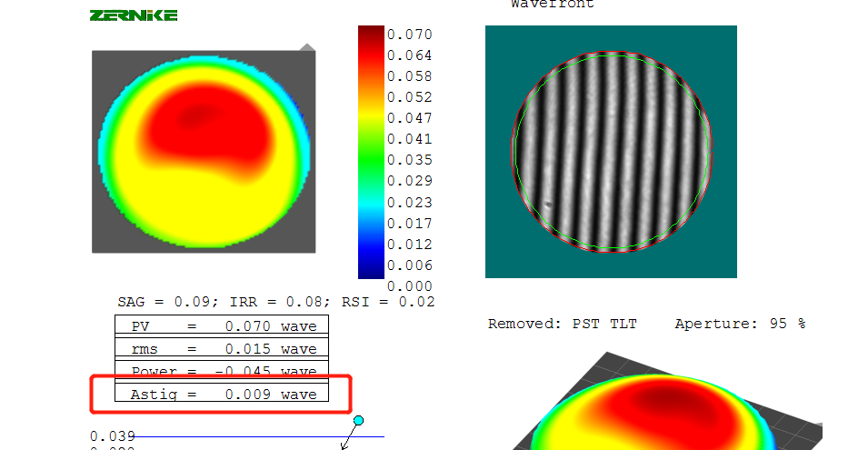Select the Astig = 0.009 wave row

click(x=222, y=394)
